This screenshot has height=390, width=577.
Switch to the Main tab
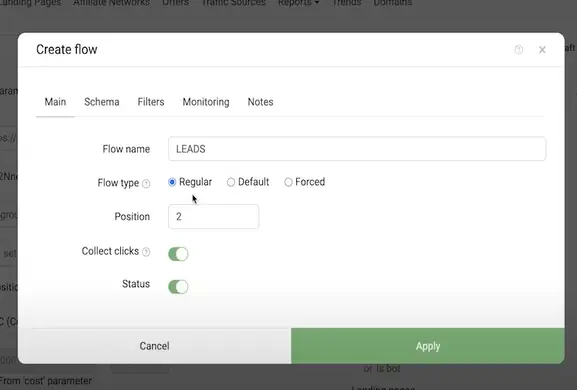click(x=55, y=102)
